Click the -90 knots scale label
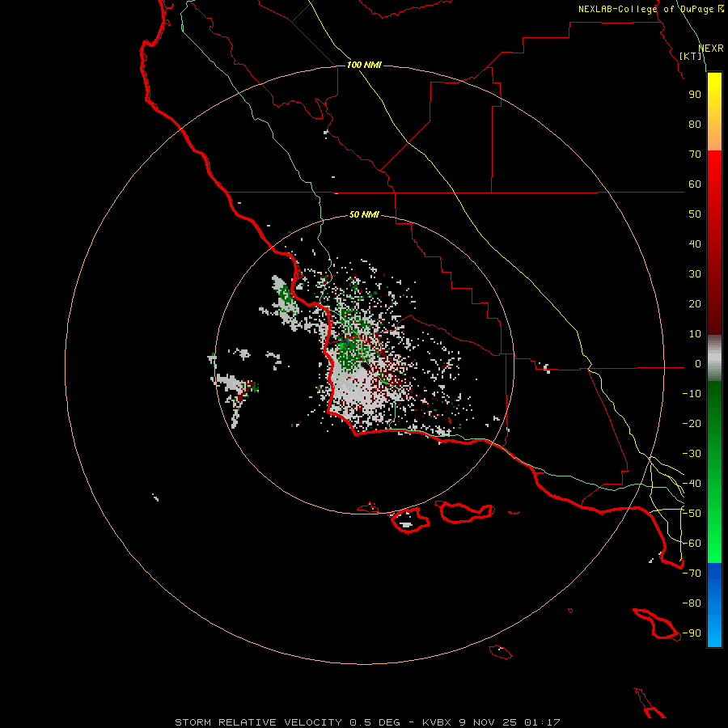Viewport: 728px width, 728px height. click(692, 633)
